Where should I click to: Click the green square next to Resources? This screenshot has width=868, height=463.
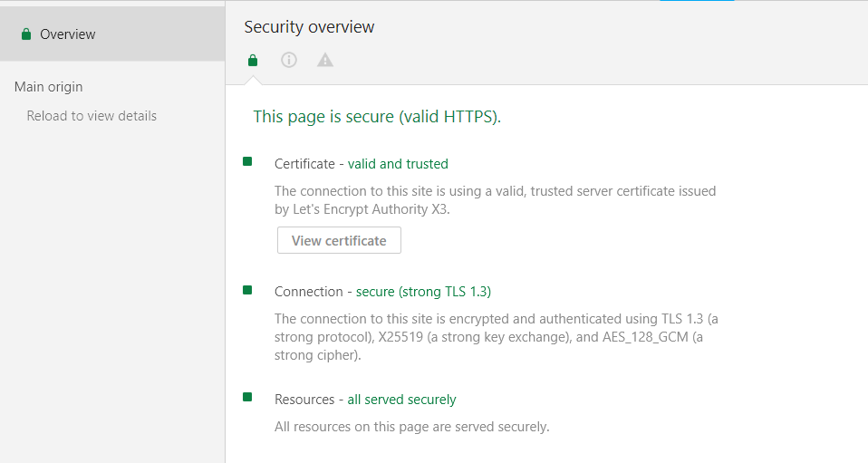point(247,398)
